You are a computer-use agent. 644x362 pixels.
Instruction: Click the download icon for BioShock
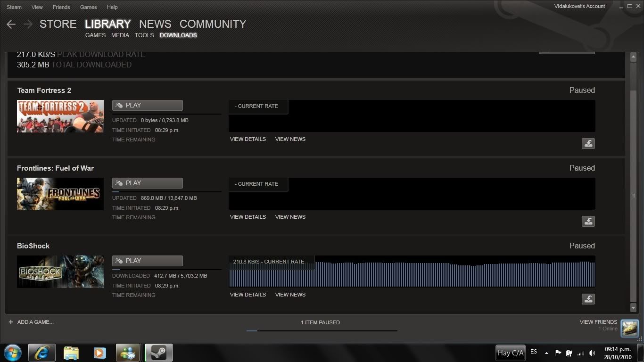click(588, 299)
